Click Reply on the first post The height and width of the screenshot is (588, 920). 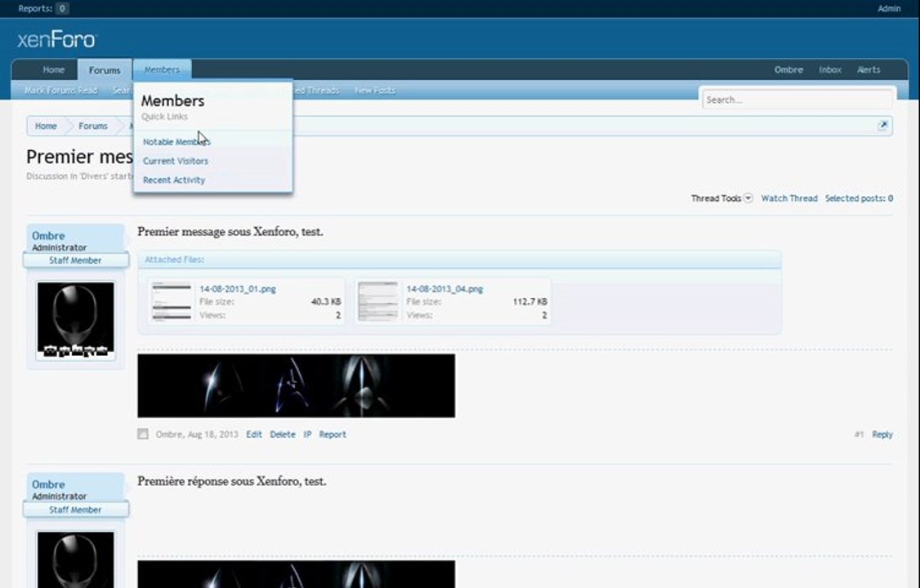click(x=882, y=434)
